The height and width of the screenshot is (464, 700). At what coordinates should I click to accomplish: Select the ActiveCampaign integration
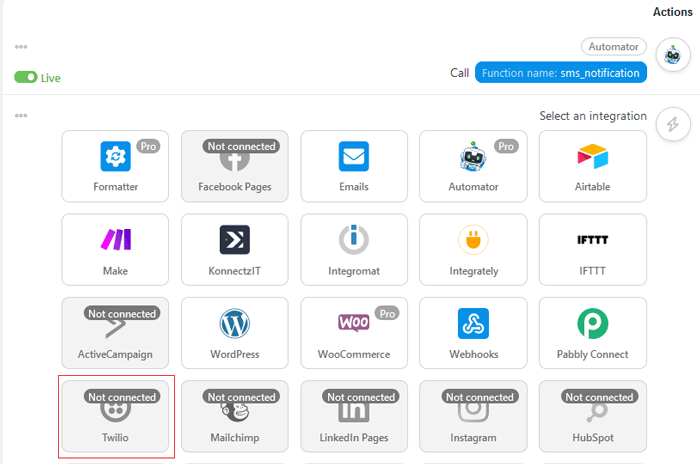(x=115, y=333)
